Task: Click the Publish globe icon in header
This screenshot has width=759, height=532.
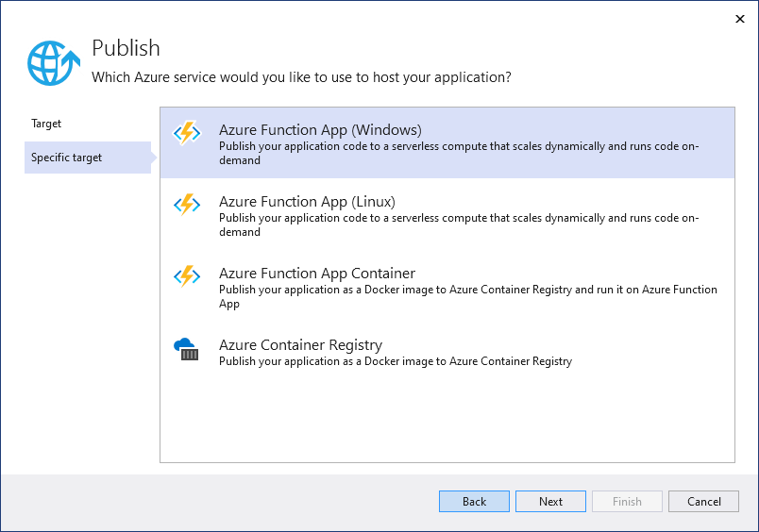Action: click(x=53, y=63)
